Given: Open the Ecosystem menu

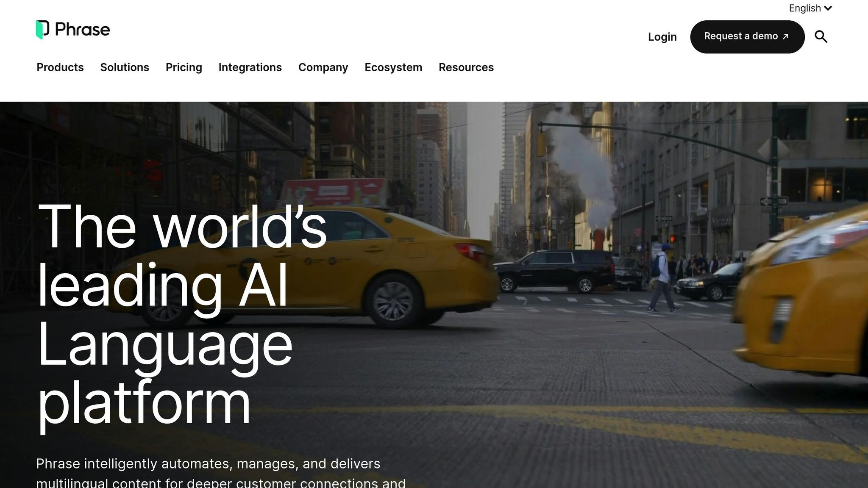Looking at the screenshot, I should [393, 67].
